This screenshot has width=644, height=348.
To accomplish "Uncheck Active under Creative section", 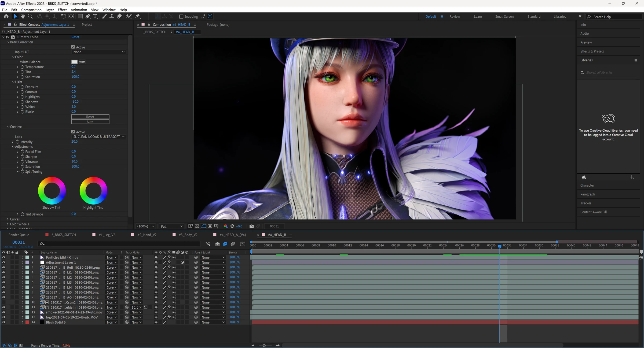I will (x=73, y=132).
